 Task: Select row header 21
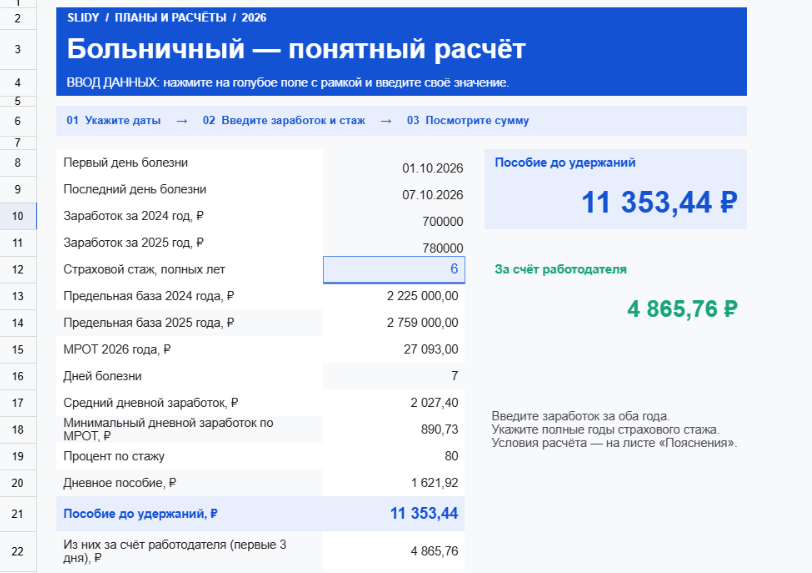tap(18, 514)
